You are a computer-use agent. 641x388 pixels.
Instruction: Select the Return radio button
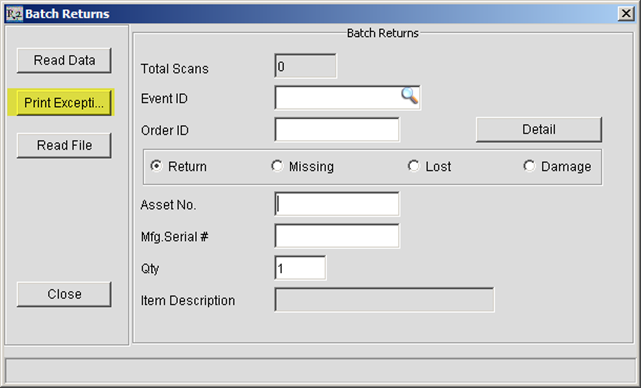tap(156, 166)
